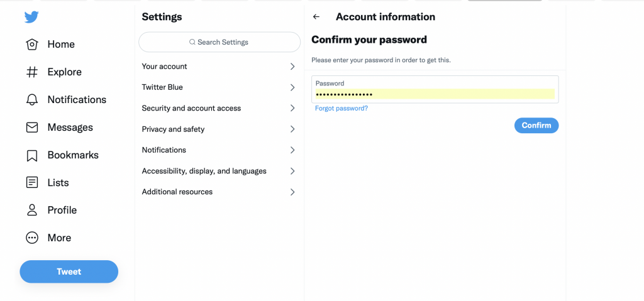This screenshot has height=301, width=644.
Task: Focus the Search Settings field
Action: [x=219, y=42]
